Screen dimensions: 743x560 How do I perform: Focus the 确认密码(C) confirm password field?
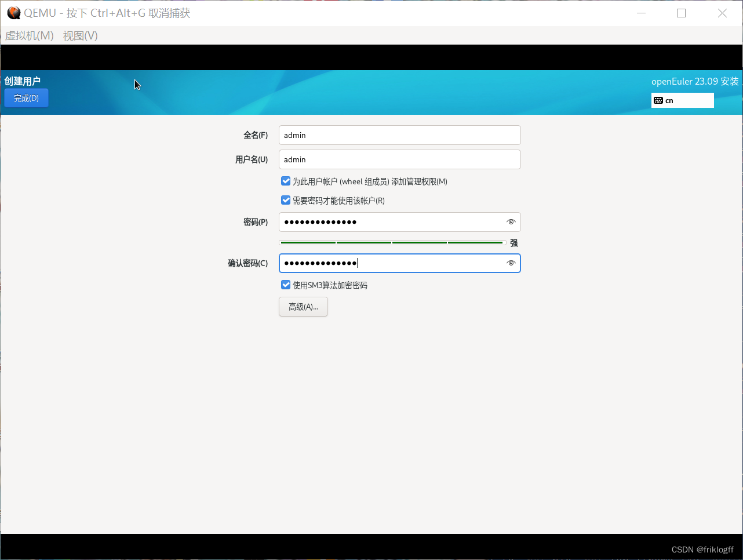coord(400,263)
